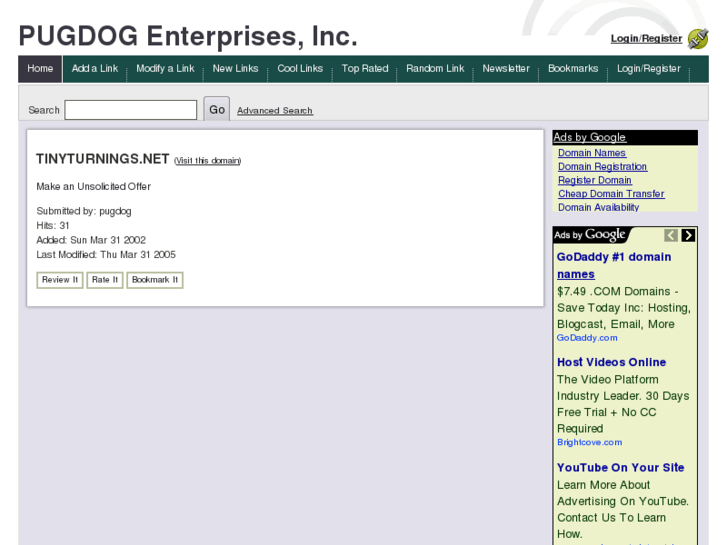Open GoDaddy #1 domain names ad
The image size is (727, 545).
[614, 265]
